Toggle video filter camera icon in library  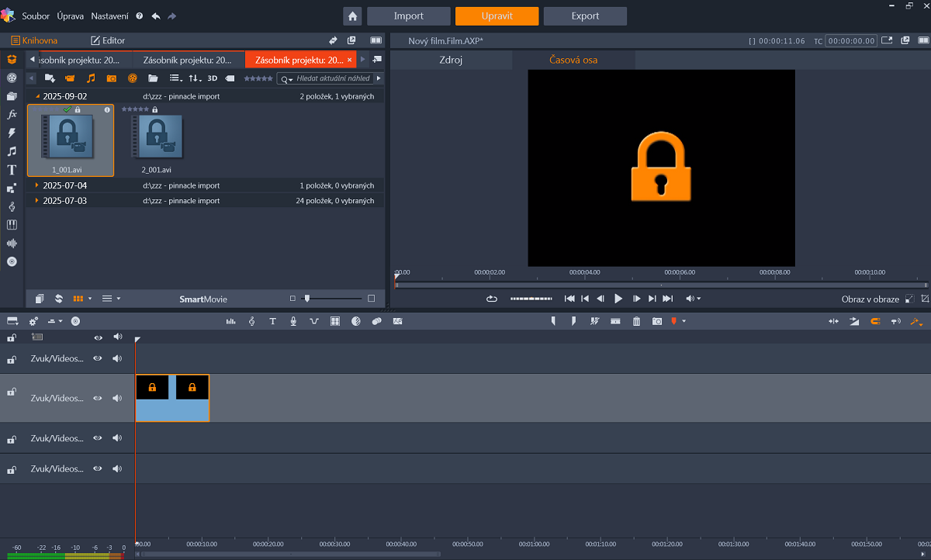click(x=70, y=78)
